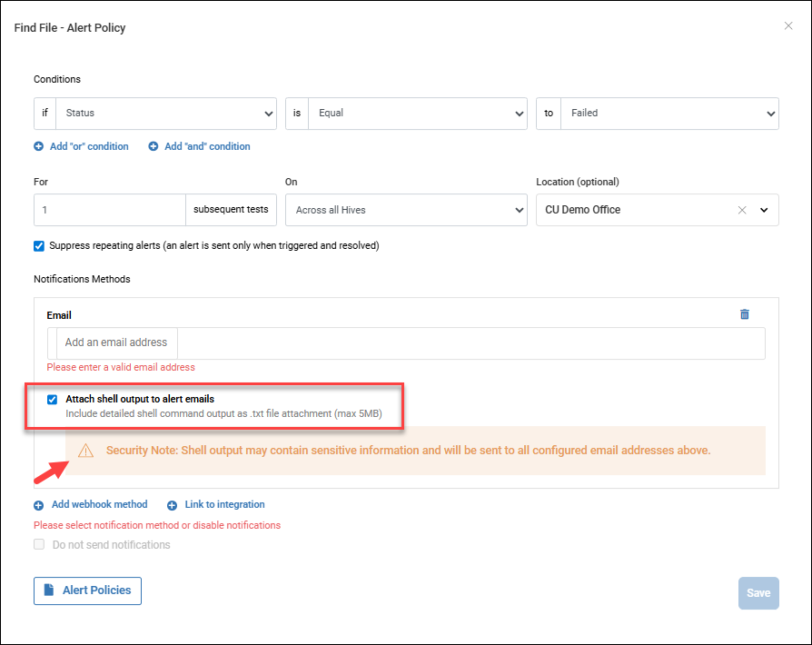Click the Save button
812x645 pixels.
758,593
